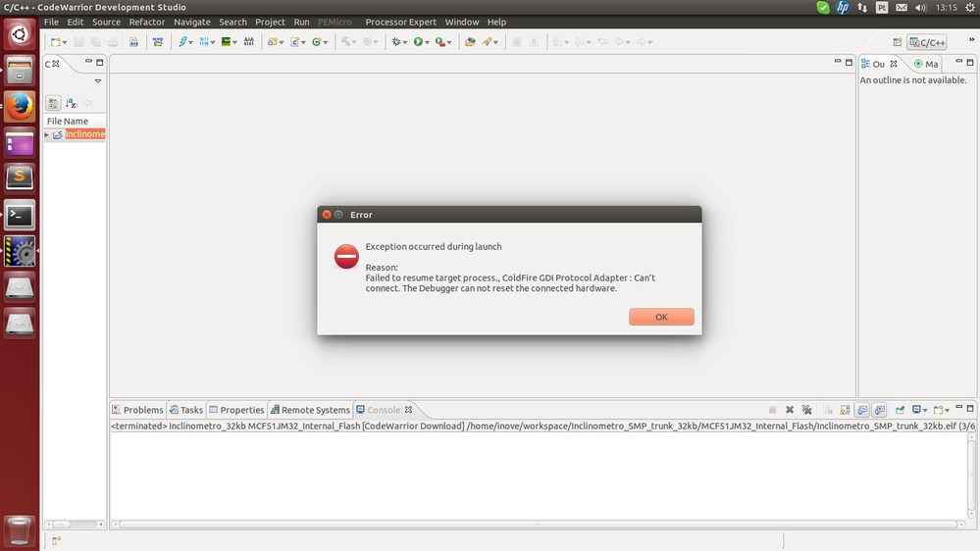Click the Open Console icon

(x=938, y=410)
